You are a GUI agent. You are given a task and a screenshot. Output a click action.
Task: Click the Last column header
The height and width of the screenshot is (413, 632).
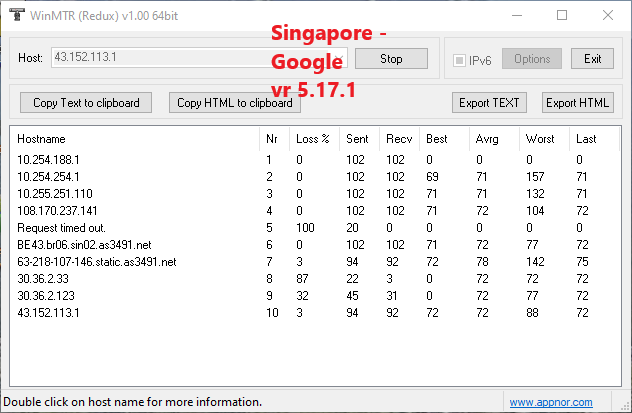click(x=594, y=139)
